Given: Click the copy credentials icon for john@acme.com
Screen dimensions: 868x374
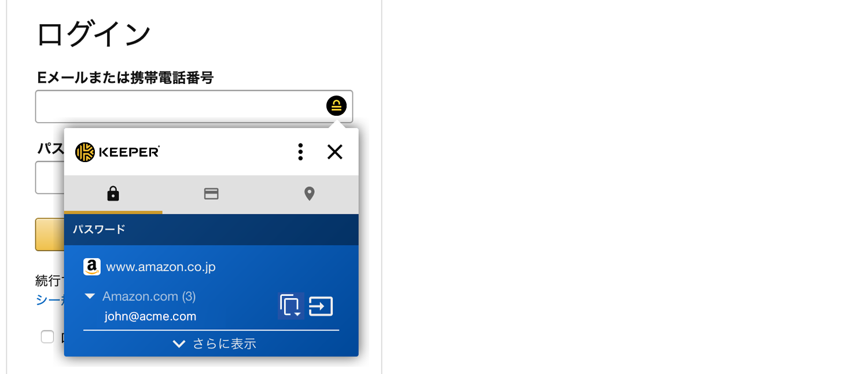Looking at the screenshot, I should pyautogui.click(x=291, y=306).
